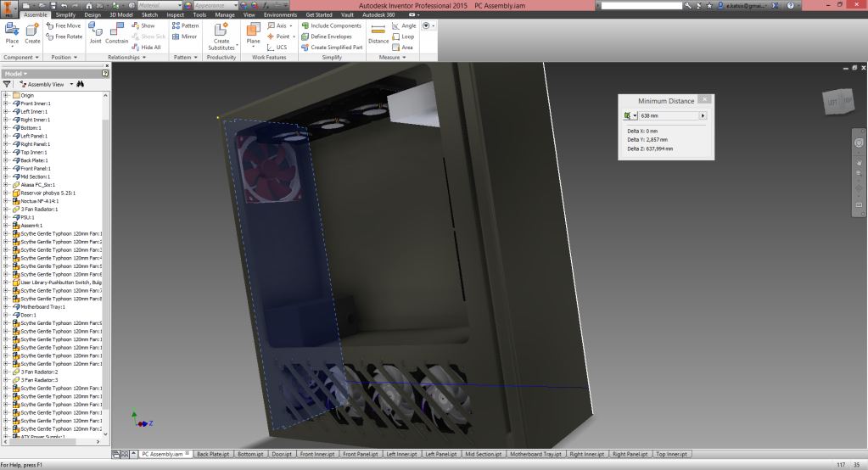Create a work Axis
Viewport: 868px width, 470px height.
click(277, 26)
